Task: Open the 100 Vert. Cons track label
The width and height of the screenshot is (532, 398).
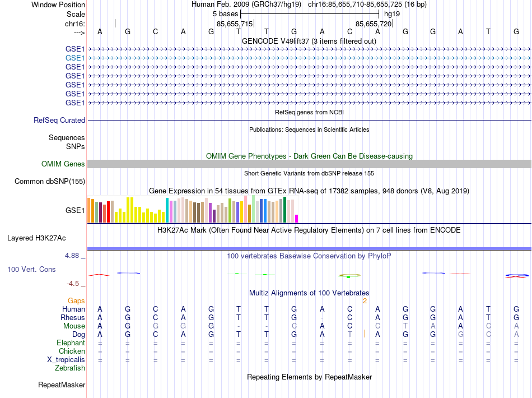Action: [x=31, y=269]
